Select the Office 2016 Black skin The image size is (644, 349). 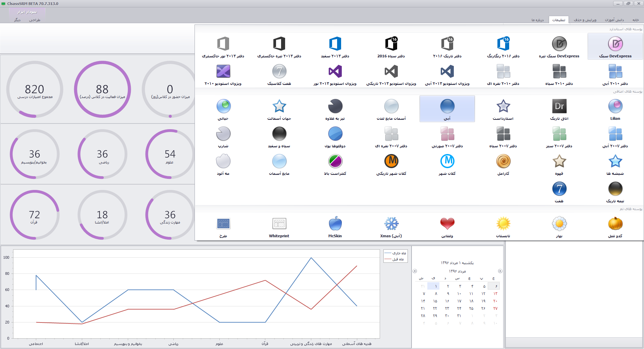point(391,47)
